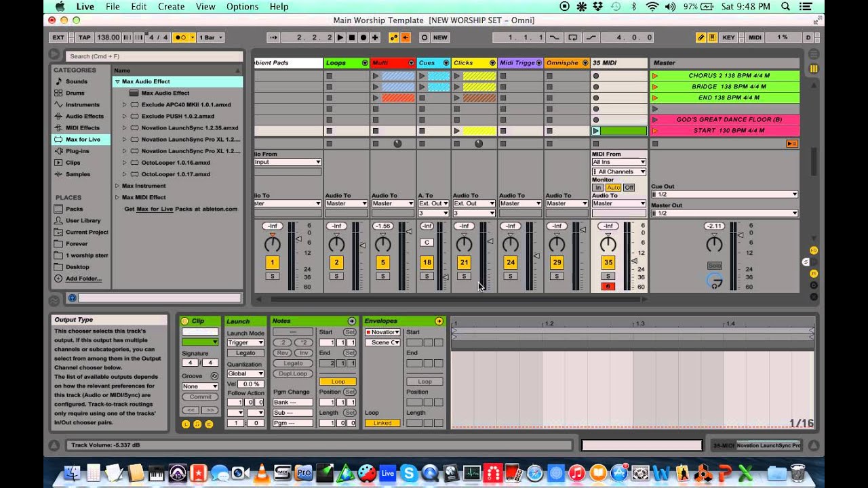Click the Back to Arrangement orange button
This screenshot has width=868, height=488.
(406, 37)
